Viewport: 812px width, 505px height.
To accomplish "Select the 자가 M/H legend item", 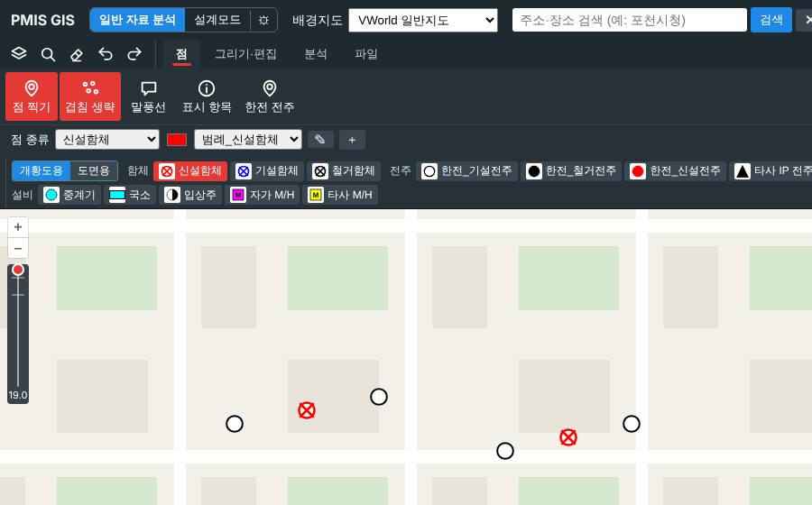I will click(x=262, y=195).
